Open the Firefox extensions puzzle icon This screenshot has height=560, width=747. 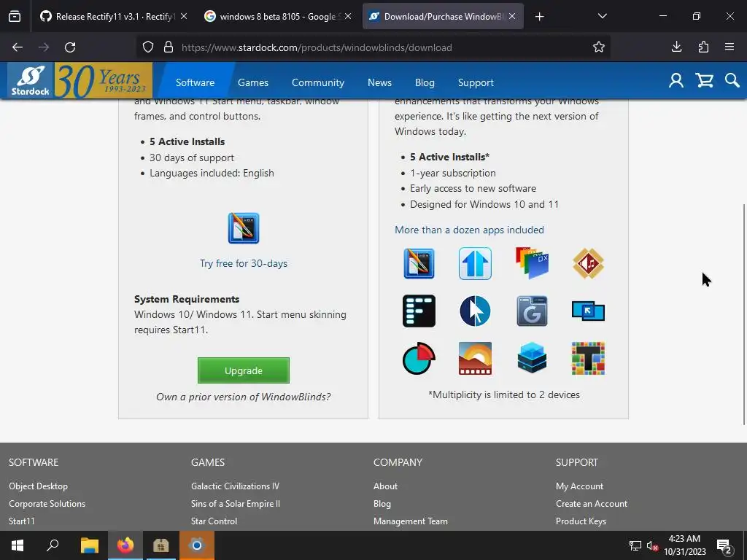click(703, 47)
